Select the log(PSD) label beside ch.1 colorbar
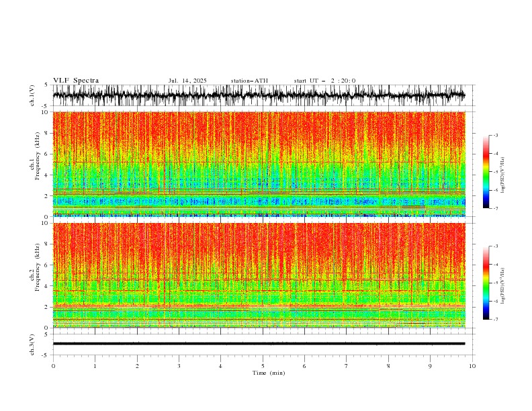This screenshot has width=532, height=411. click(x=503, y=175)
